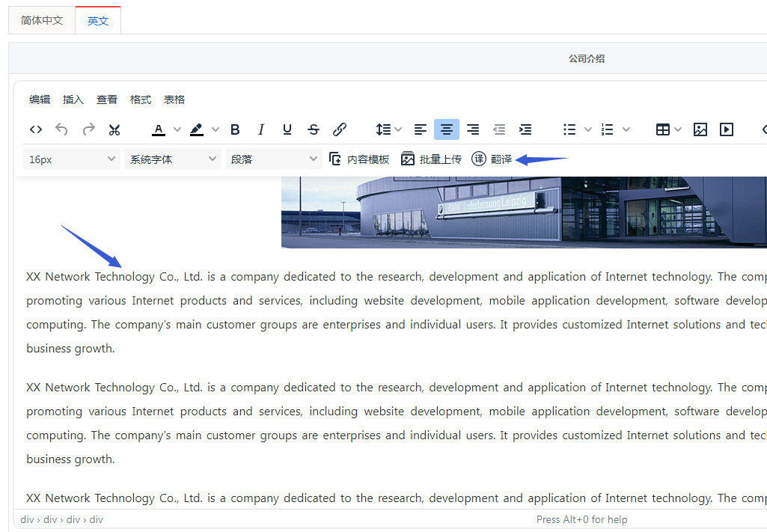Viewport: 767px width, 532px height.
Task: Undo the last edit
Action: 61,129
